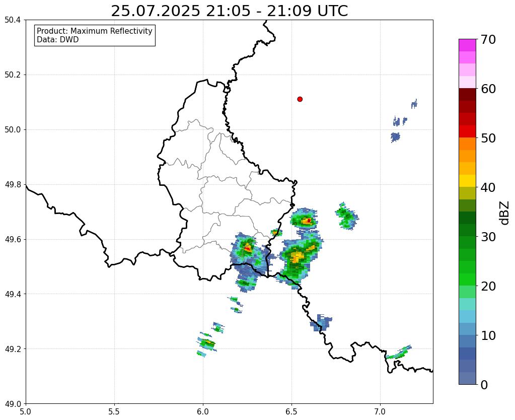
Task: Click the 70 label on the colorbar
Action: (x=488, y=39)
